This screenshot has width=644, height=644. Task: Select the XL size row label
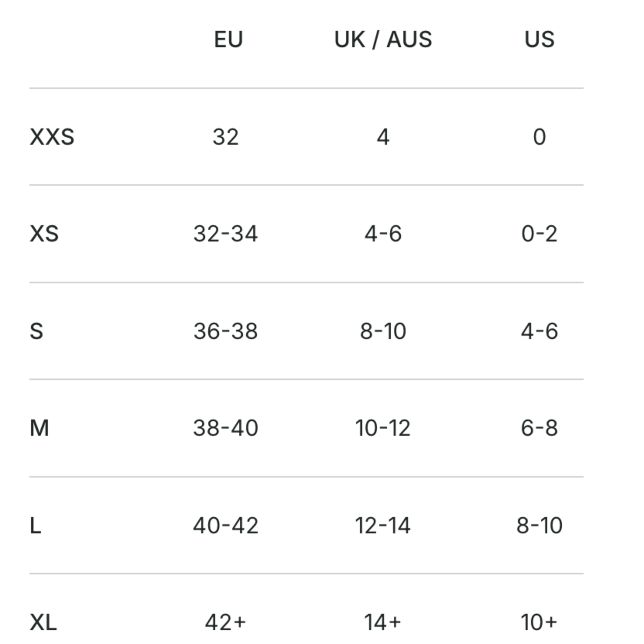coord(43,622)
